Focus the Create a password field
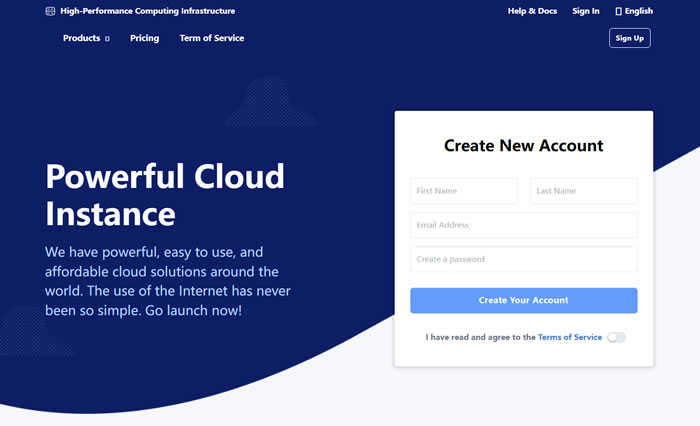 tap(523, 259)
